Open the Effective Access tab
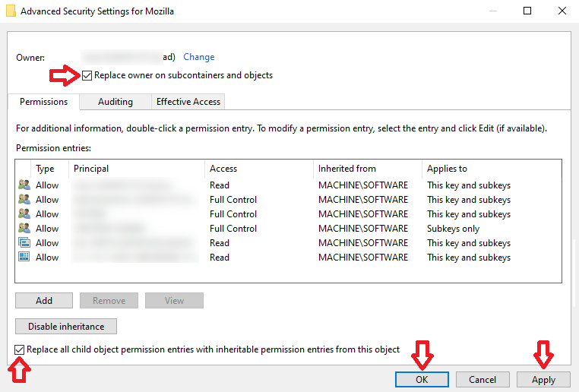This screenshot has width=579, height=392. [x=188, y=102]
